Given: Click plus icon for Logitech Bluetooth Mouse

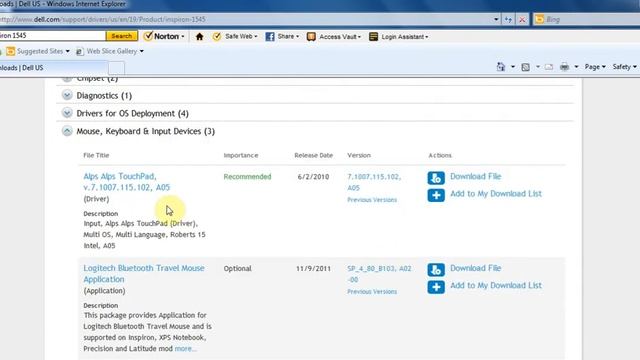Looking at the screenshot, I should pos(436,287).
